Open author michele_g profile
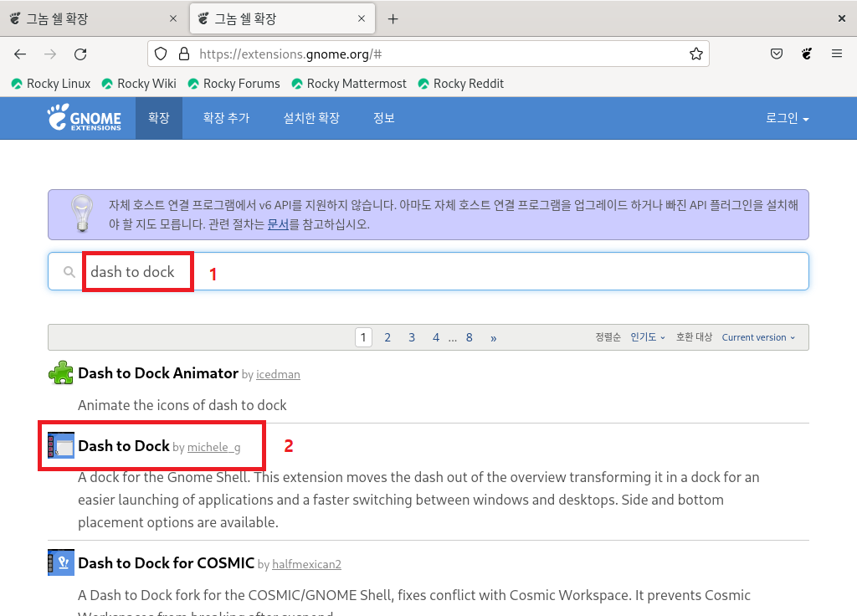Image resolution: width=857 pixels, height=616 pixels. pyautogui.click(x=213, y=447)
